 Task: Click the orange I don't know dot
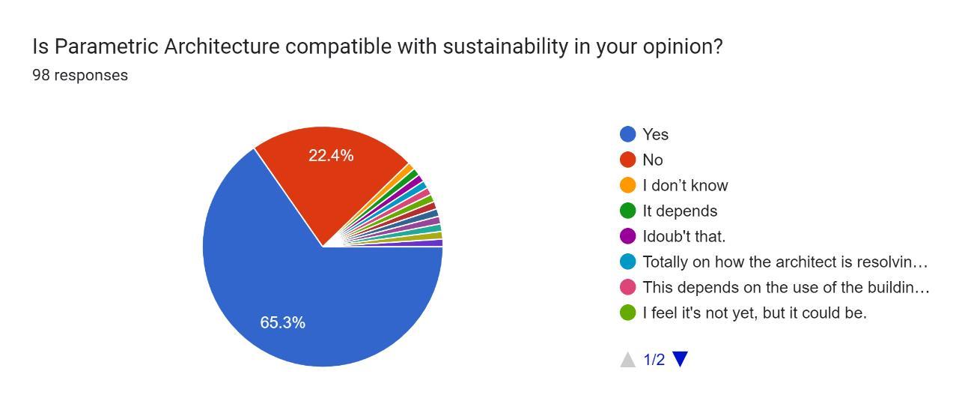point(627,185)
